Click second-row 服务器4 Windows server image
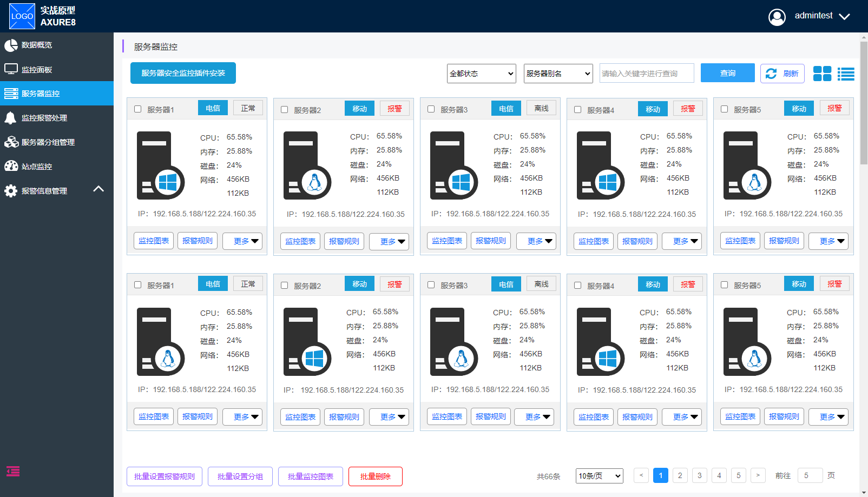Image resolution: width=868 pixels, height=497 pixels. tap(601, 342)
